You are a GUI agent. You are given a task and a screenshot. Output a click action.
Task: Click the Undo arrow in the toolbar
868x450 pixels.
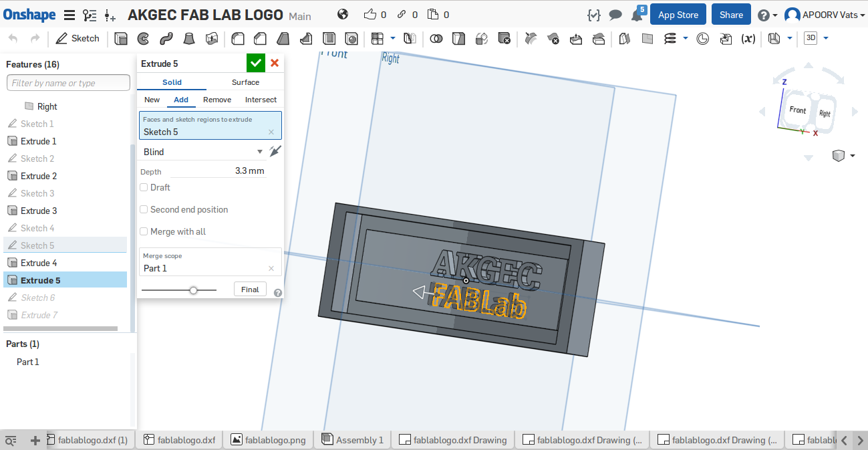point(13,39)
